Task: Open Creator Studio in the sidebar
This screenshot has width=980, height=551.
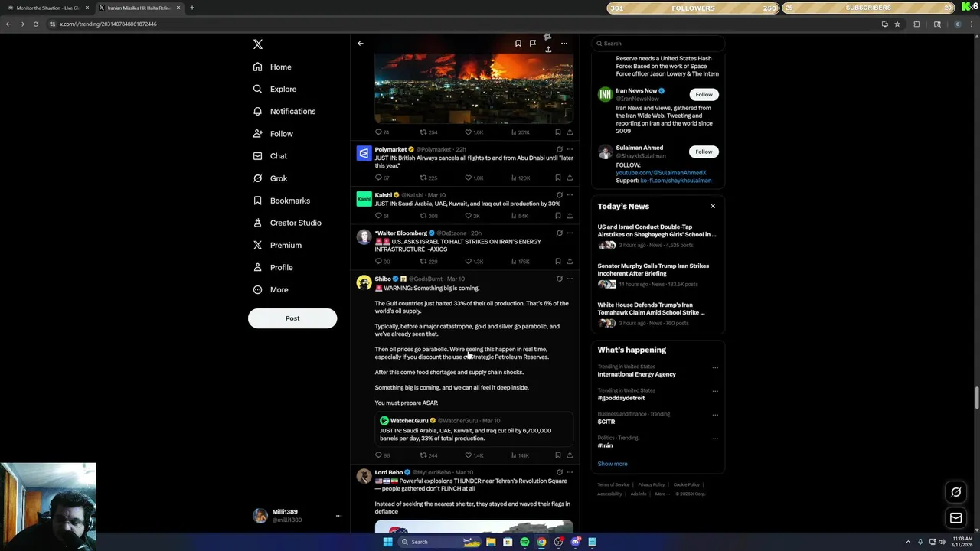Action: (287, 223)
